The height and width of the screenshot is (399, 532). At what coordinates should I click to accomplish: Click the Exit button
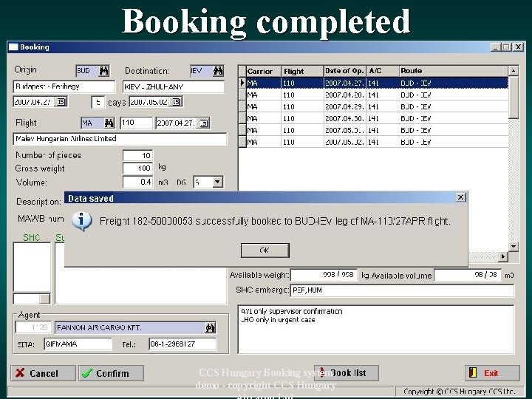coord(492,373)
